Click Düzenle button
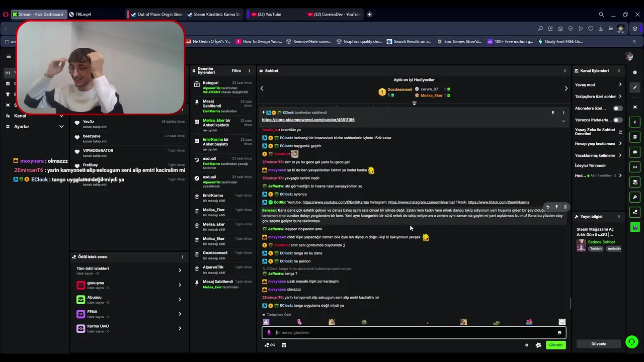Screen dimensions: 644x362 tap(599, 344)
